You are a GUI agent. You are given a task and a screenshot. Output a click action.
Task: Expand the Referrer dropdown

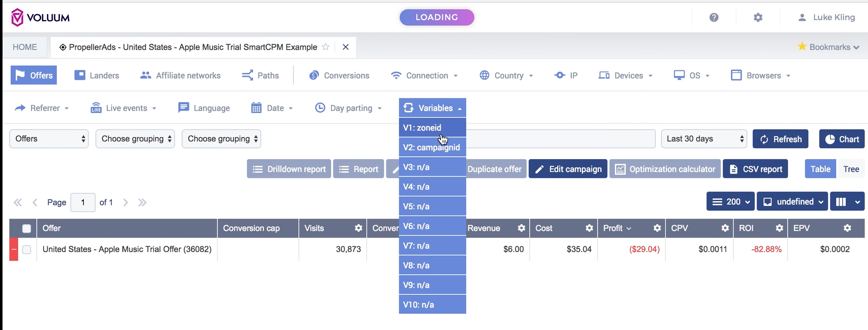pyautogui.click(x=42, y=108)
